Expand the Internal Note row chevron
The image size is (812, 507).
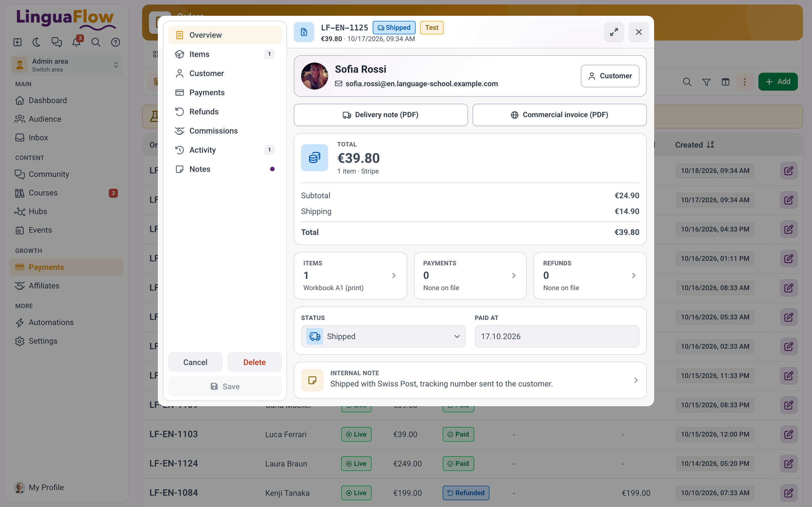636,380
